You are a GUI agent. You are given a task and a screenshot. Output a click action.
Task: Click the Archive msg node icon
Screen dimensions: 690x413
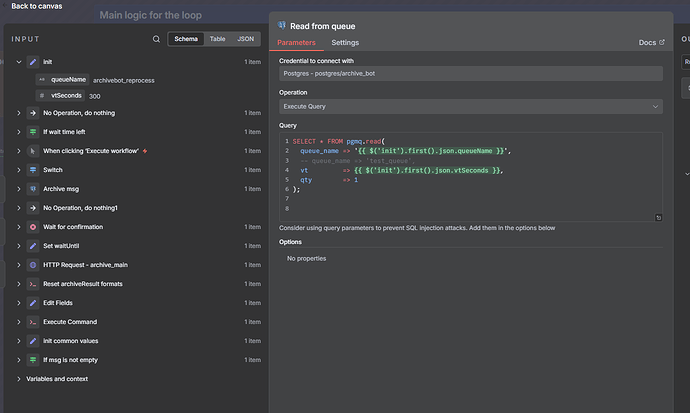[33, 189]
